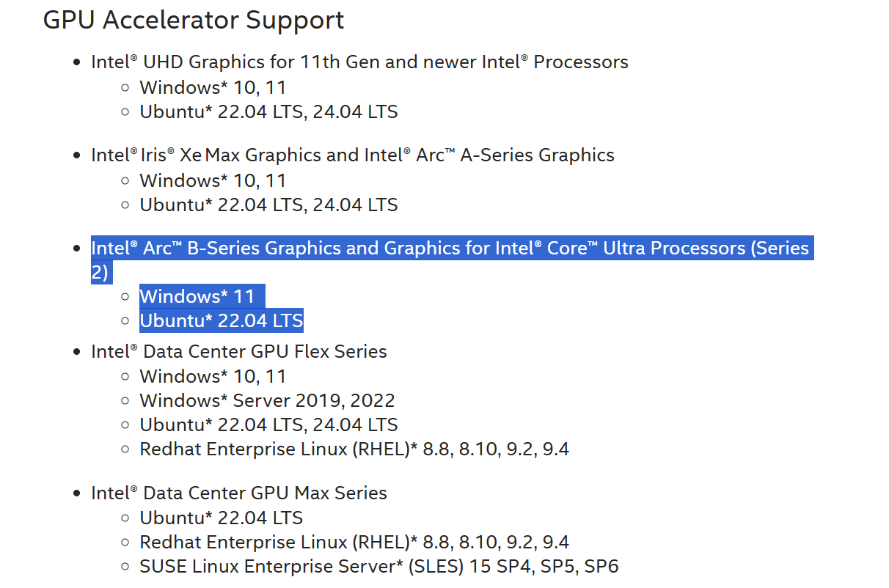Click Windows 10, 11 under UHD Graphics
The width and height of the screenshot is (889, 588).
tap(213, 87)
